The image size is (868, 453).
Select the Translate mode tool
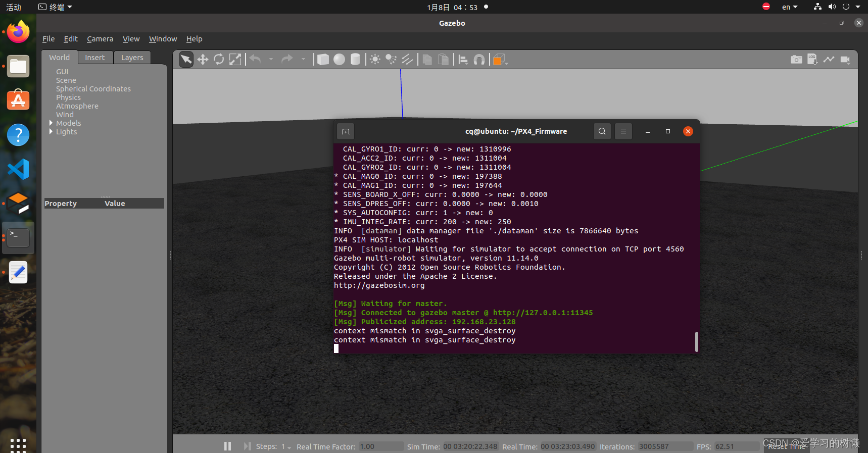[203, 60]
